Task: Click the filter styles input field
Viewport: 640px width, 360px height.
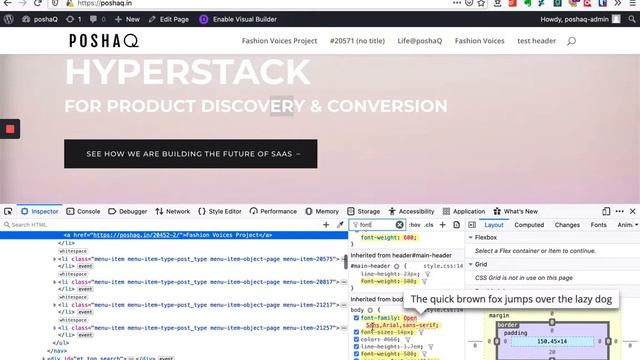Action: coord(376,225)
